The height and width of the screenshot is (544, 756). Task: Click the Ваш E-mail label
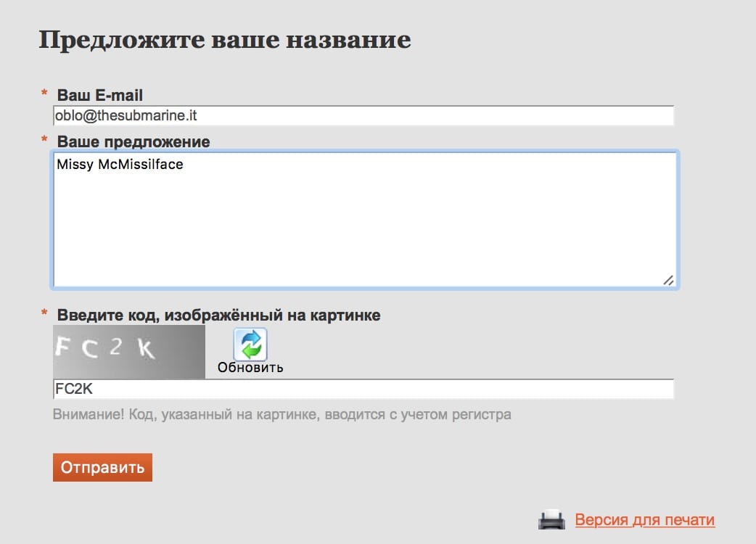[100, 95]
